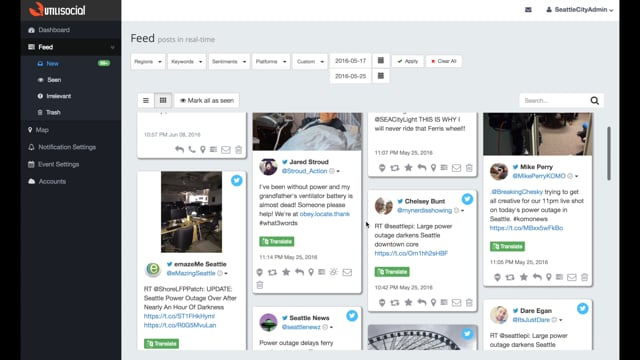Star the Jared Stroud post
The image size is (640, 360).
(x=286, y=272)
